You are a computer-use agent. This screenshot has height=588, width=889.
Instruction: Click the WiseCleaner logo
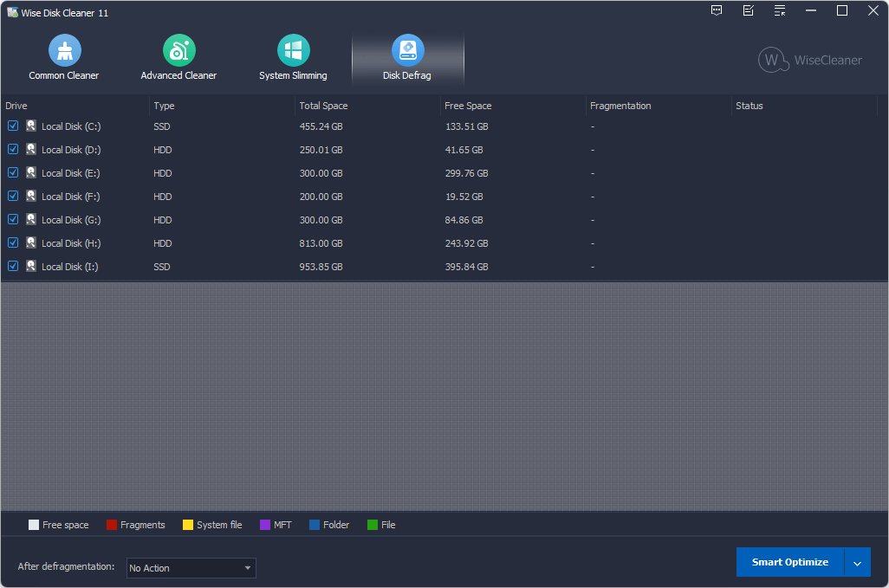809,60
